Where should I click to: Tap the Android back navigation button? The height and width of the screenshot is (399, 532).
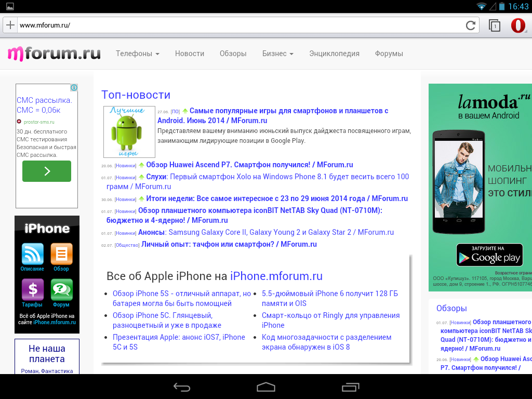182,387
